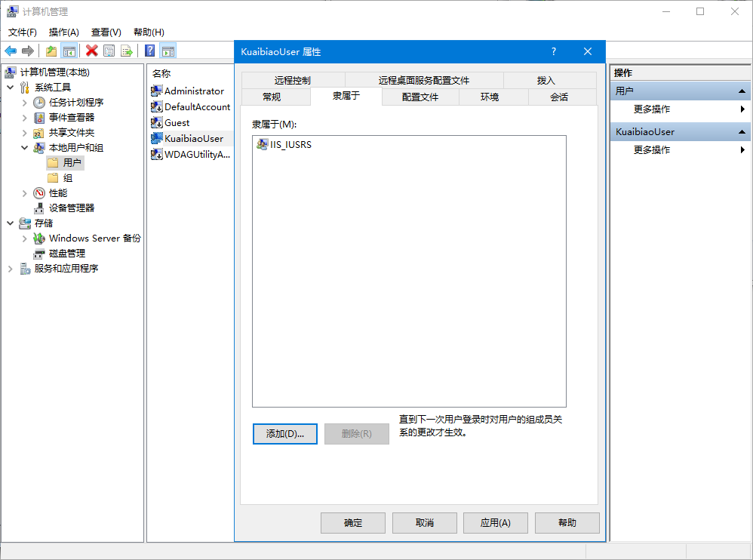Expand the 任务计划程序 node
The width and height of the screenshot is (753, 560).
pyautogui.click(x=24, y=103)
